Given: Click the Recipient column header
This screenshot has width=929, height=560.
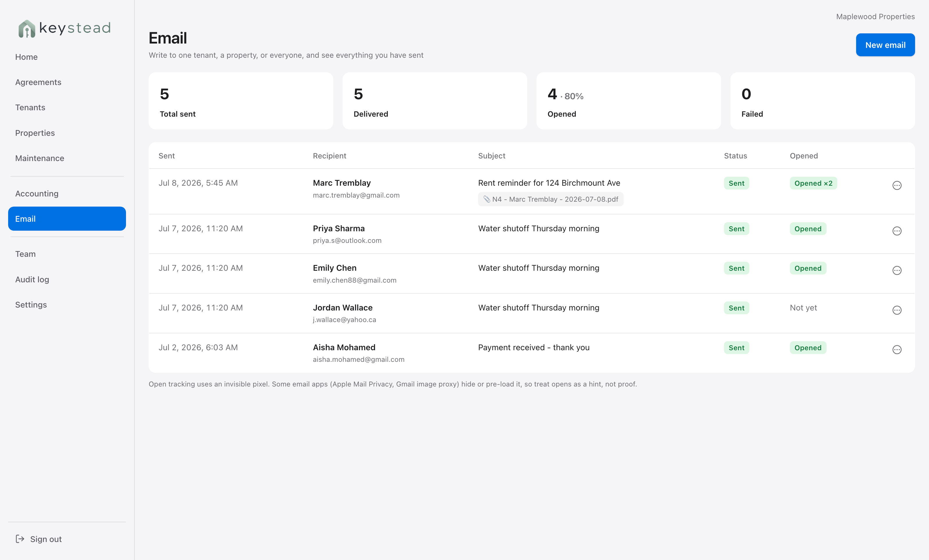Looking at the screenshot, I should (x=330, y=156).
